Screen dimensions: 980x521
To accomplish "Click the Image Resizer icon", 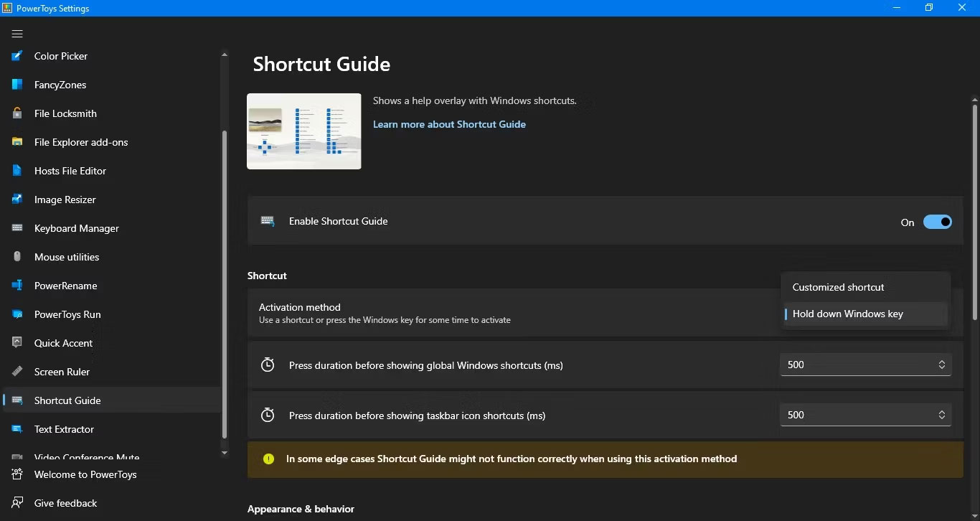I will click(17, 200).
